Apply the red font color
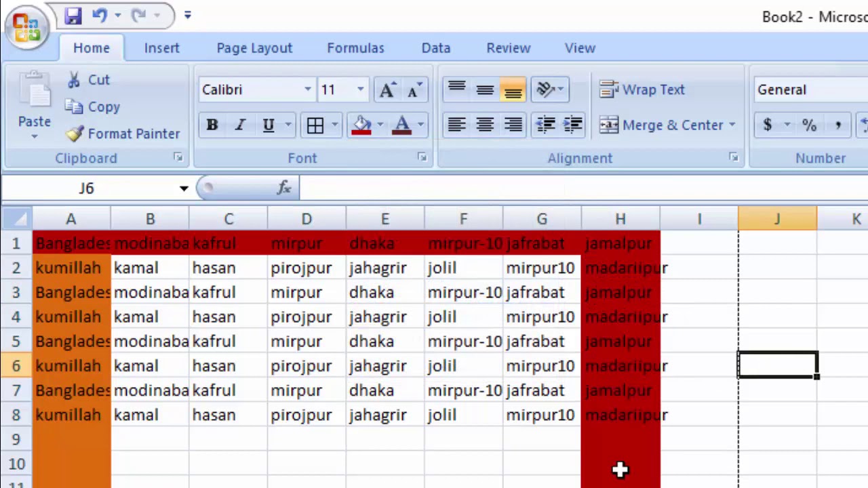The width and height of the screenshot is (868, 488). point(402,125)
